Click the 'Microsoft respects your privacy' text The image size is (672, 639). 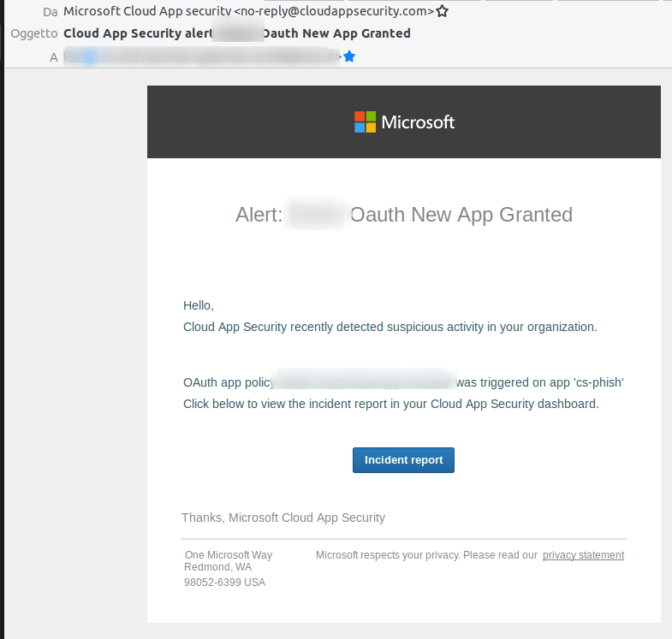426,555
